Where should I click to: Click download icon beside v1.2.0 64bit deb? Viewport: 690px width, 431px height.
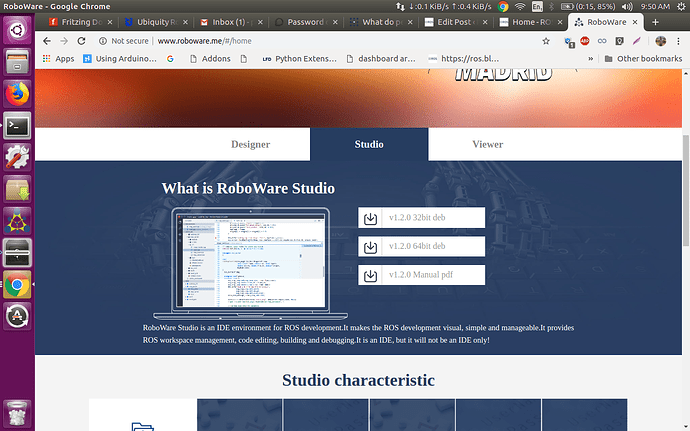pyautogui.click(x=371, y=247)
